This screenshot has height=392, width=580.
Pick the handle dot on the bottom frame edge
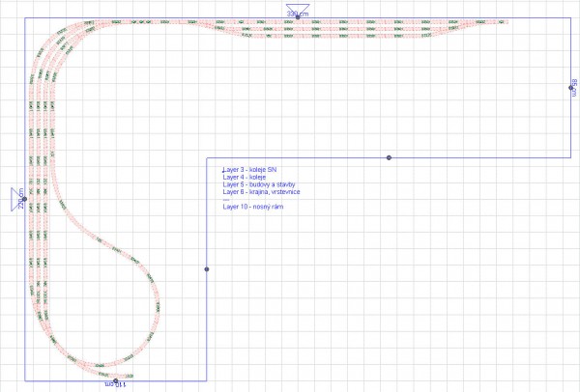click(x=115, y=380)
